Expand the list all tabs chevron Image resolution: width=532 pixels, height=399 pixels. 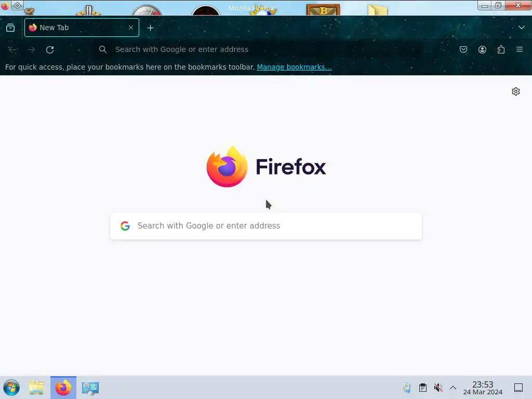[522, 28]
